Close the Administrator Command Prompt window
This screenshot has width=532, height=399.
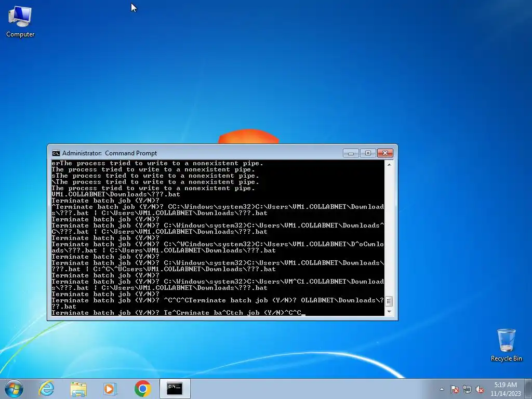click(x=385, y=153)
